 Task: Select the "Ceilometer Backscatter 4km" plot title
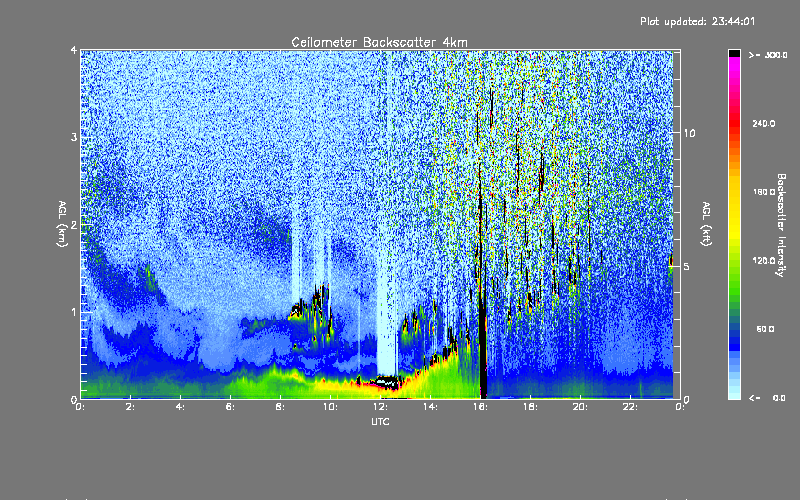[379, 42]
